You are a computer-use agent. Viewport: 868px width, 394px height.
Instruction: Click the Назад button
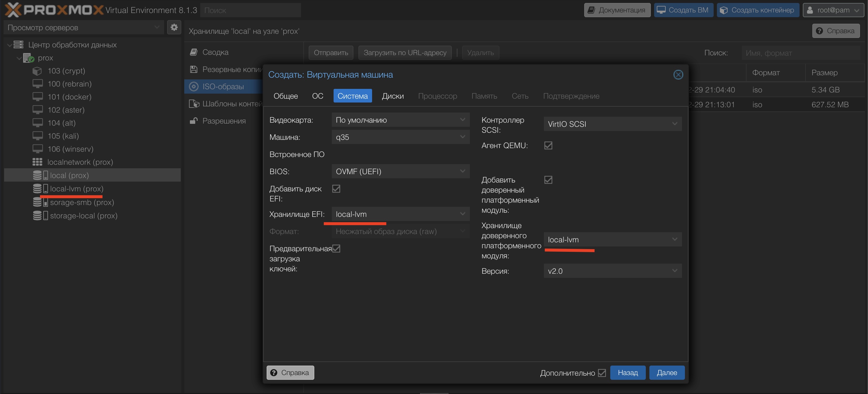[627, 373]
